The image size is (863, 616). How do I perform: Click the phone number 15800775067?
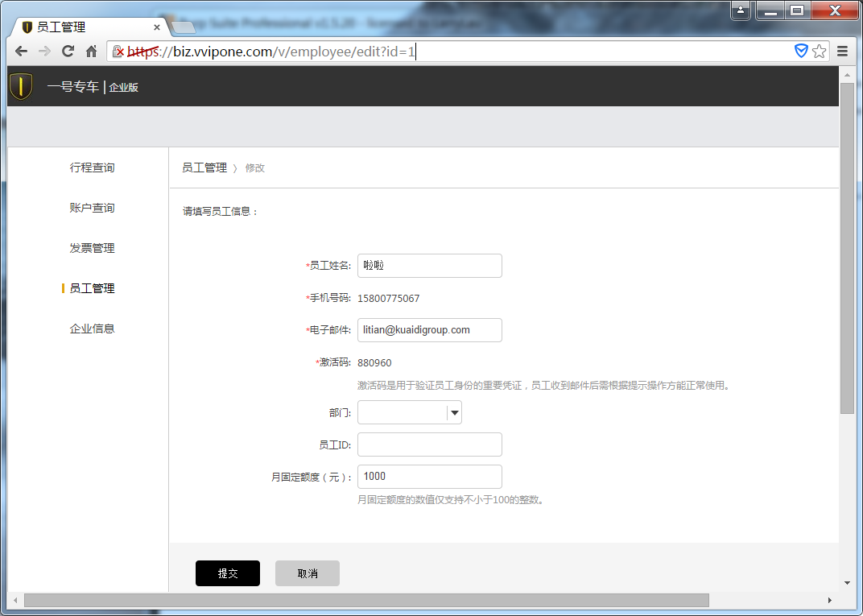pyautogui.click(x=389, y=299)
